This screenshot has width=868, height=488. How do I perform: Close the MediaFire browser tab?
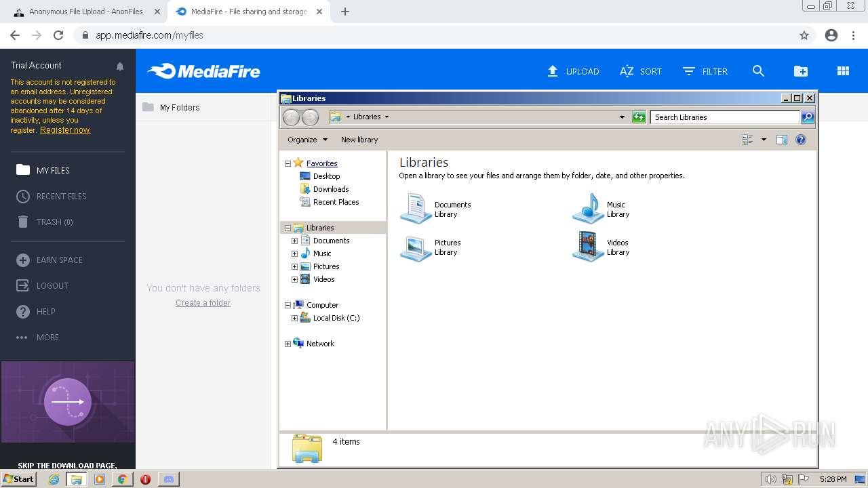(x=319, y=12)
